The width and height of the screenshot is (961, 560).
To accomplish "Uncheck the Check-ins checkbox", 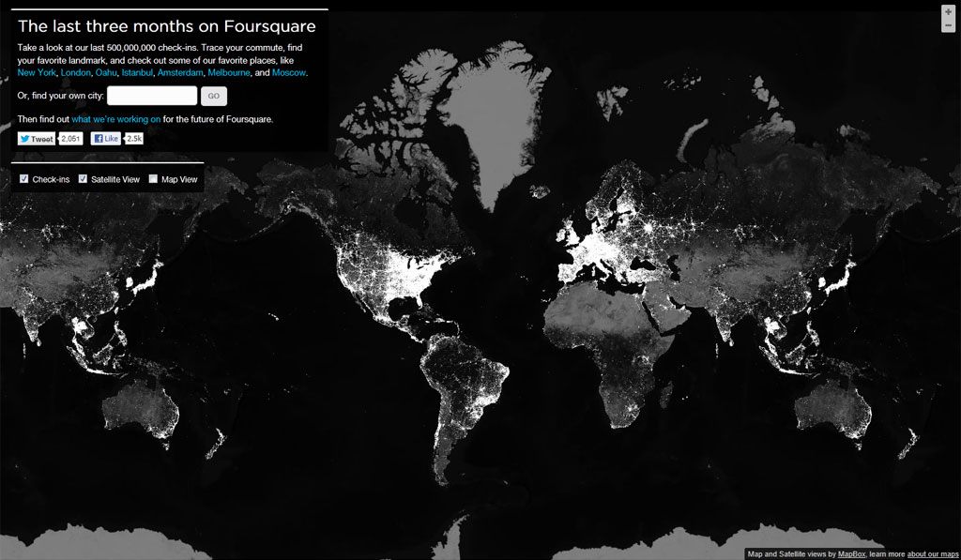I will click(24, 178).
